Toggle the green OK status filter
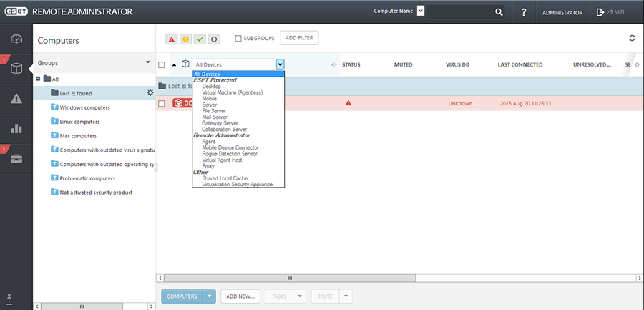This screenshot has height=310, width=644. [x=200, y=39]
